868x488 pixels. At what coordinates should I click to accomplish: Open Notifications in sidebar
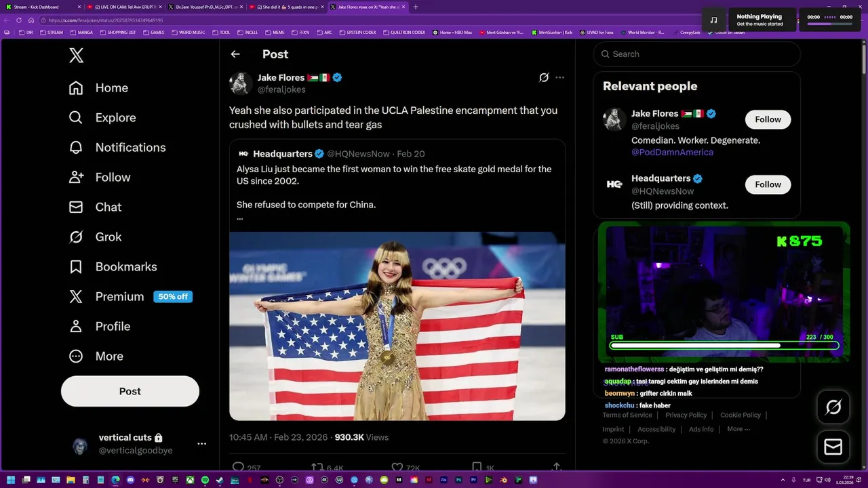click(x=117, y=148)
